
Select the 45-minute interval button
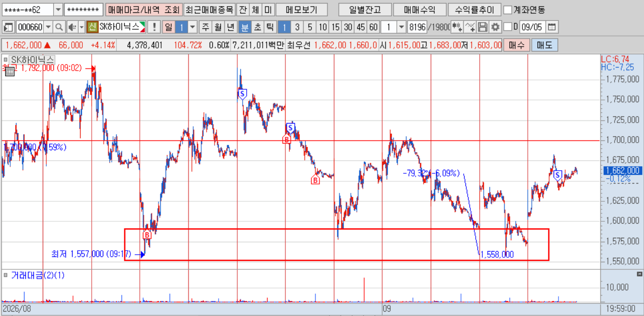point(360,27)
